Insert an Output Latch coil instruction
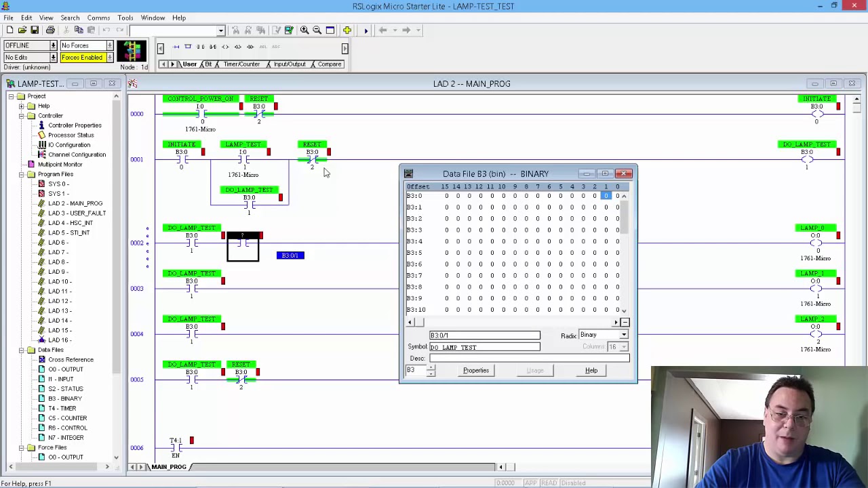This screenshot has height=488, width=868. click(237, 47)
